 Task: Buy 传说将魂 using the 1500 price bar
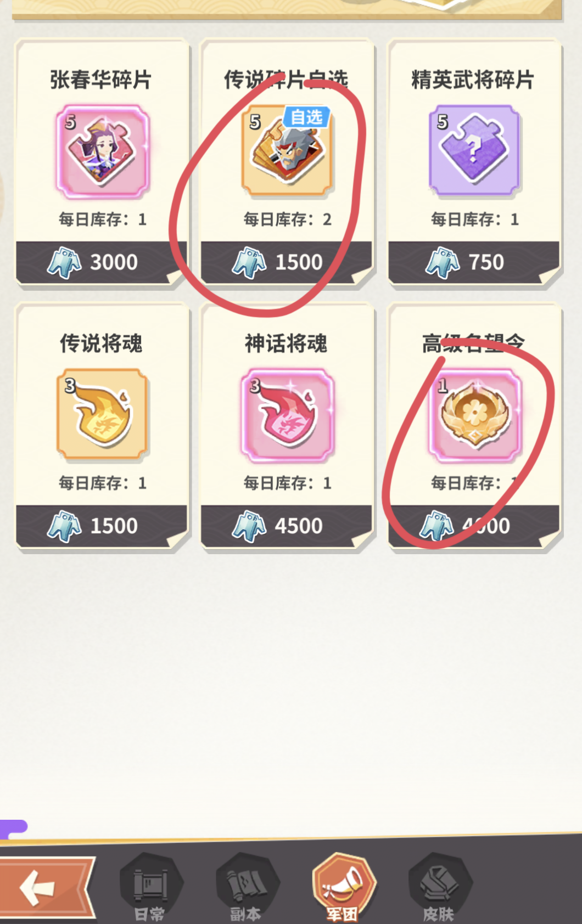pos(102,526)
